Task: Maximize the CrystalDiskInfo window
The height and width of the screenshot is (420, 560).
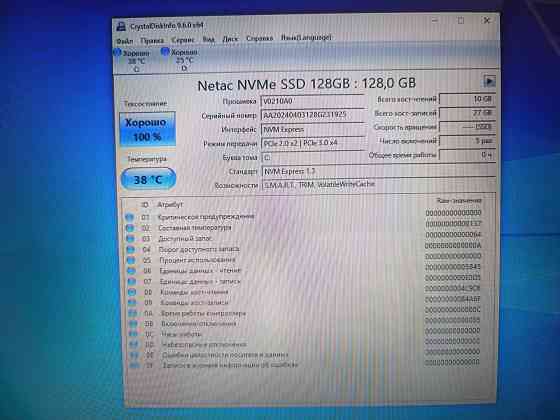Action: click(x=461, y=21)
